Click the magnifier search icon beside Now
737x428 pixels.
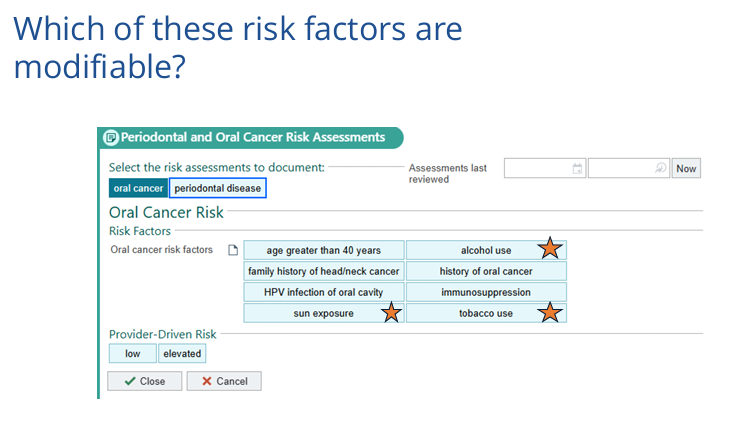pos(660,169)
